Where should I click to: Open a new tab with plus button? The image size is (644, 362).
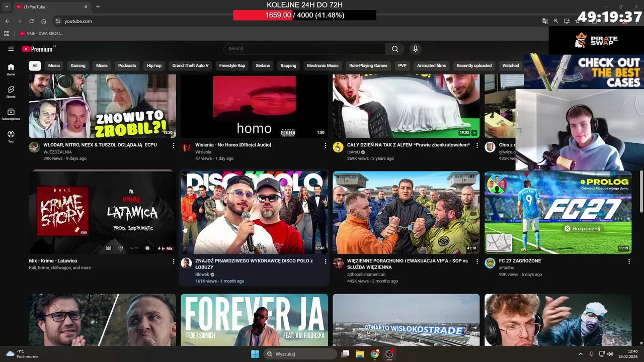[x=98, y=7]
